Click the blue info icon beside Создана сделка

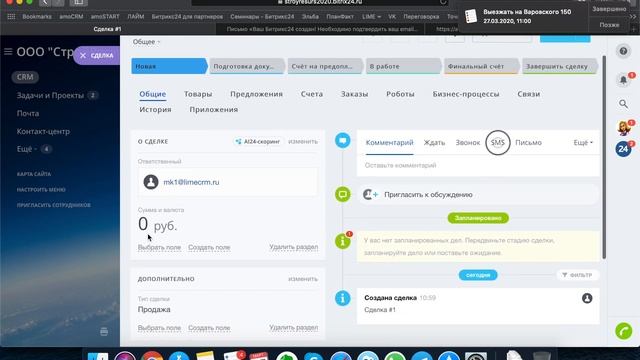tap(342, 298)
